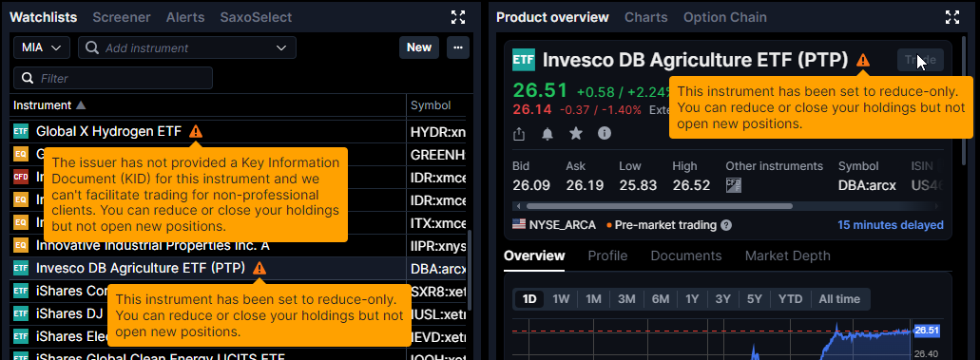Click the Pre-market trading status label
The height and width of the screenshot is (360, 980).
[x=665, y=225]
